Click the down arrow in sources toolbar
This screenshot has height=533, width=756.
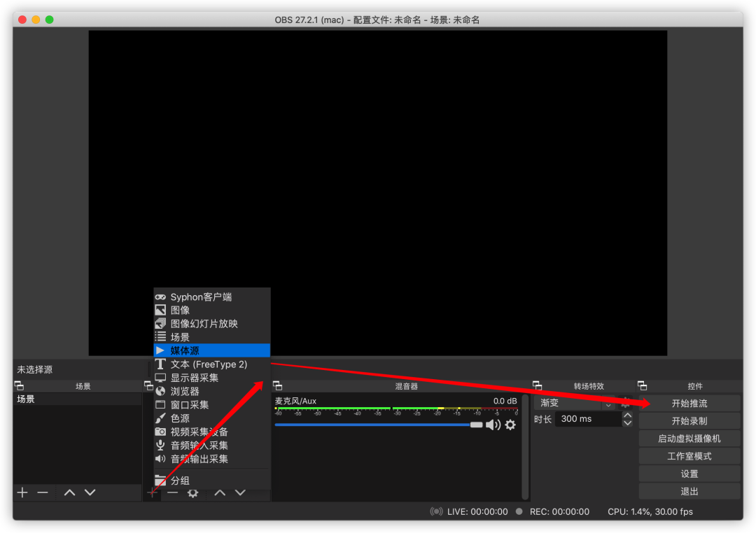tap(240, 492)
